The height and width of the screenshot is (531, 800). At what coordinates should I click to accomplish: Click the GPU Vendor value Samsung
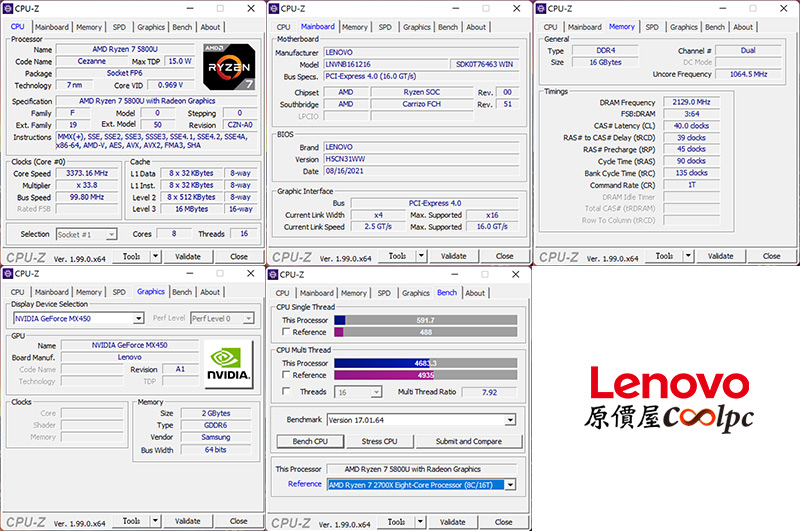(216, 437)
